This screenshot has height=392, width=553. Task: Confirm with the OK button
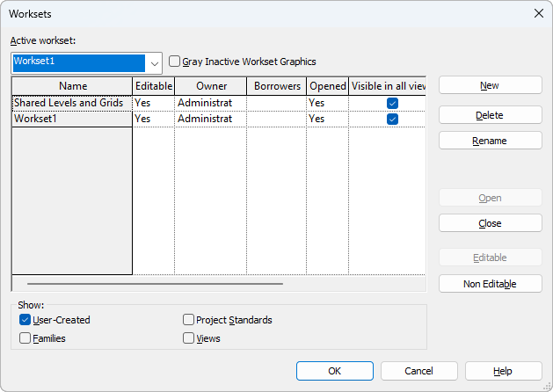(334, 371)
